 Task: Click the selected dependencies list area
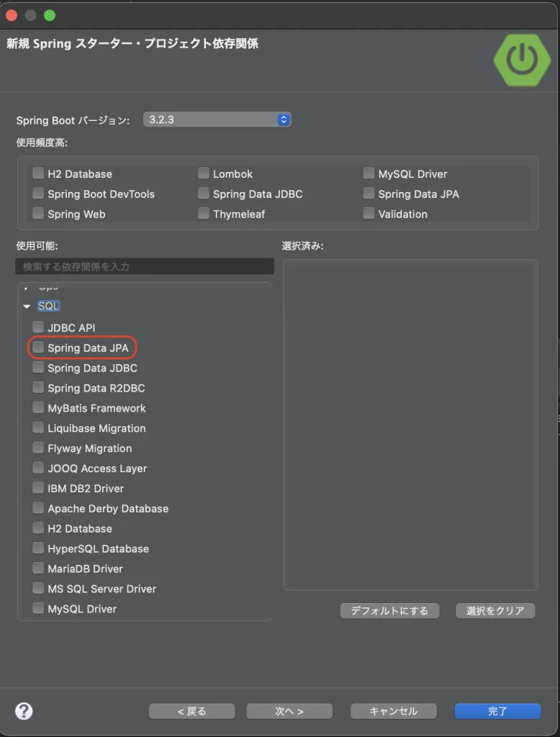(x=410, y=425)
